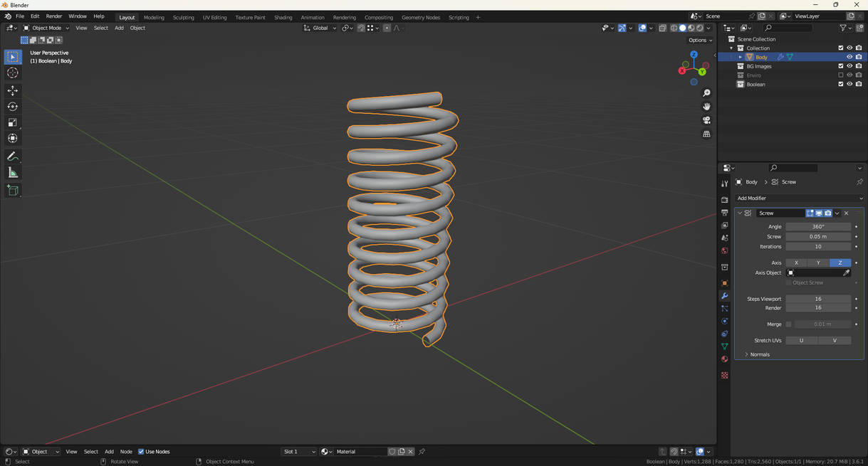Hide the Body object in outliner
Viewport: 868px width, 466px height.
click(849, 57)
